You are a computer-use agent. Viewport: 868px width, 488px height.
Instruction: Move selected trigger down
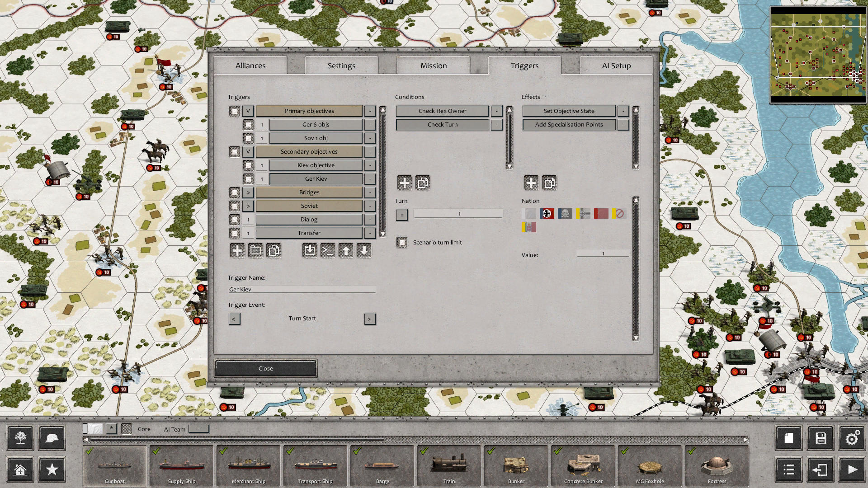click(364, 250)
